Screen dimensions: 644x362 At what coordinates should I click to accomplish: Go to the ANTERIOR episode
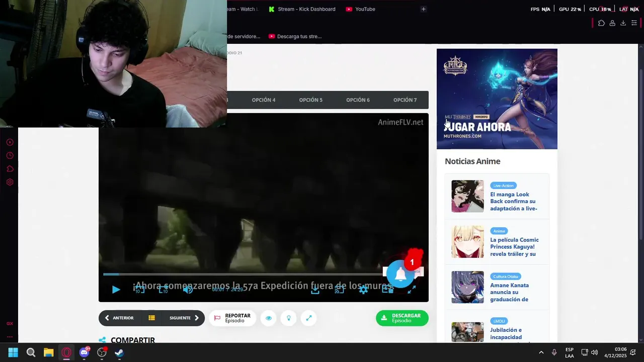point(119,318)
